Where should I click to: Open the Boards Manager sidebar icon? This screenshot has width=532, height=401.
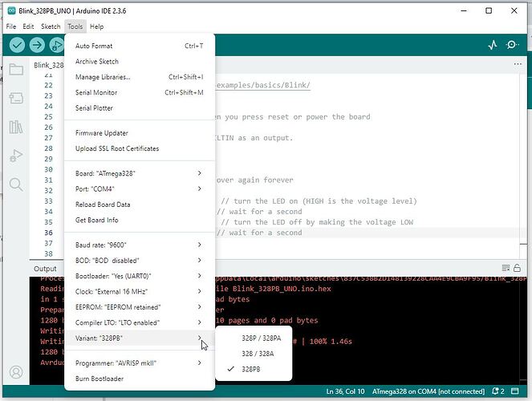(16, 99)
